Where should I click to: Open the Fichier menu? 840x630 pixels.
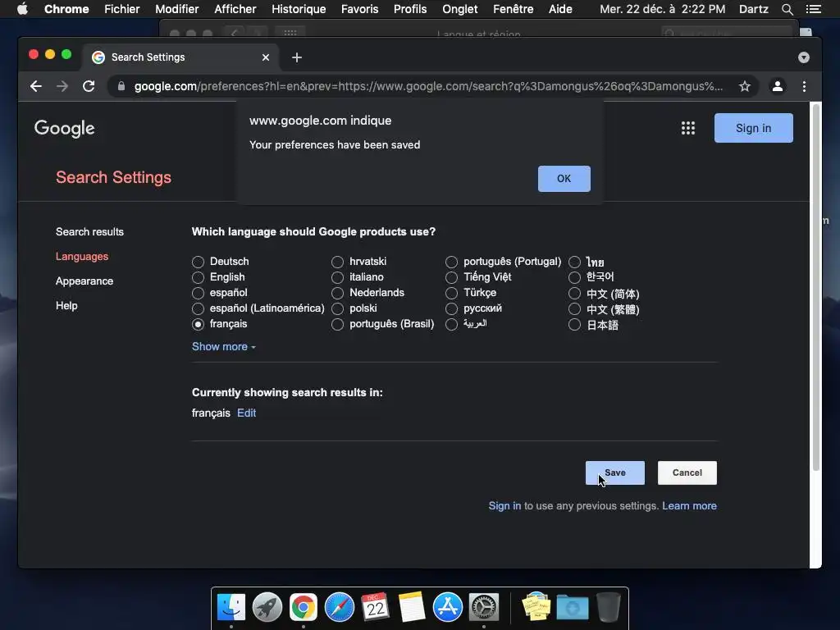pos(121,9)
